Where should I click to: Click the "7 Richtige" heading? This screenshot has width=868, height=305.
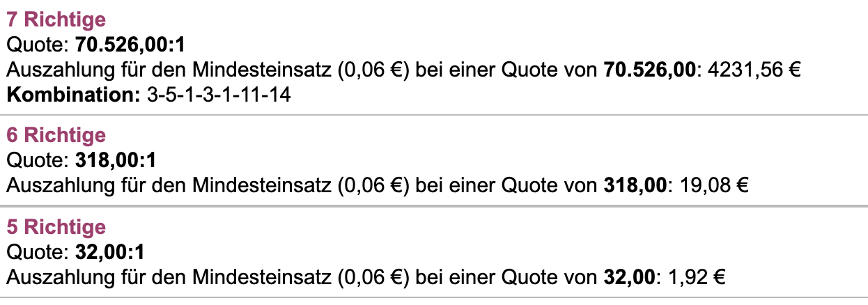[56, 21]
